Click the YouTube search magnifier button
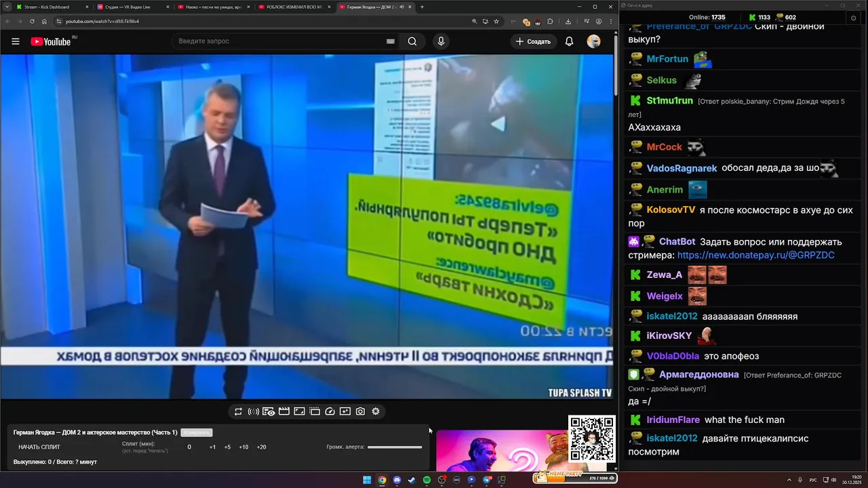This screenshot has width=868, height=488. (412, 41)
